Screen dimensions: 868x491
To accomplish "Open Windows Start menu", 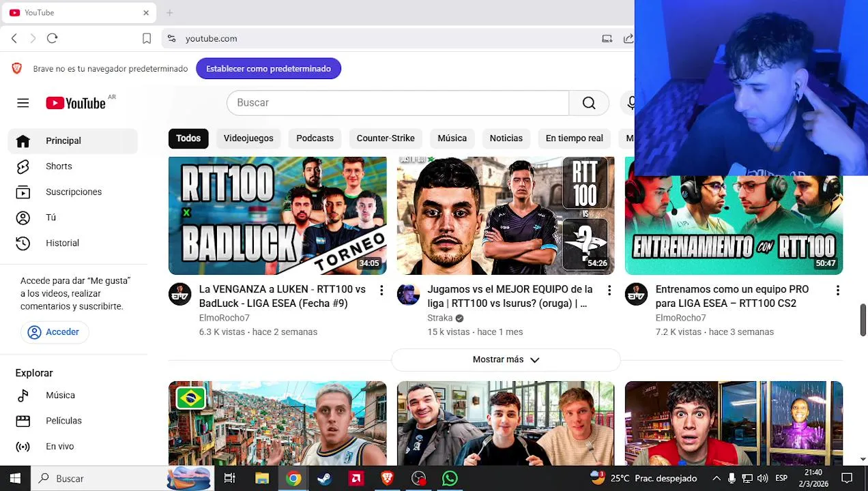I will click(15, 478).
